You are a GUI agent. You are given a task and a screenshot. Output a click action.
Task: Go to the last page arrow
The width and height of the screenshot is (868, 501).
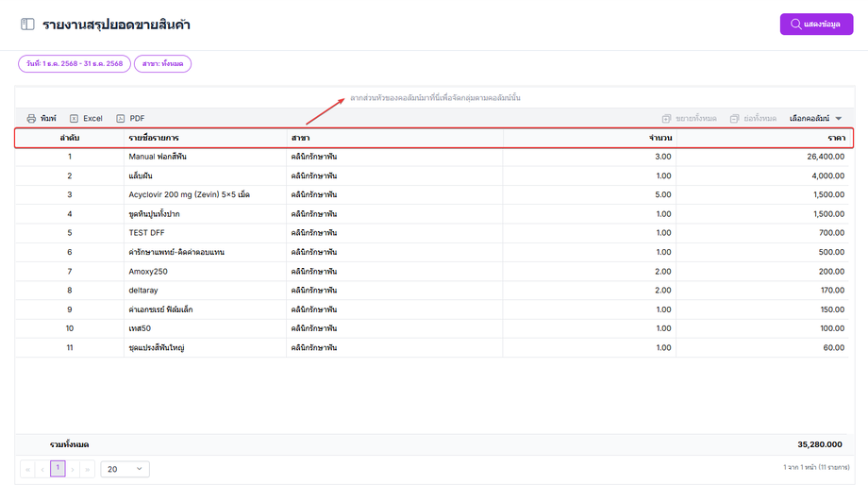tap(88, 470)
